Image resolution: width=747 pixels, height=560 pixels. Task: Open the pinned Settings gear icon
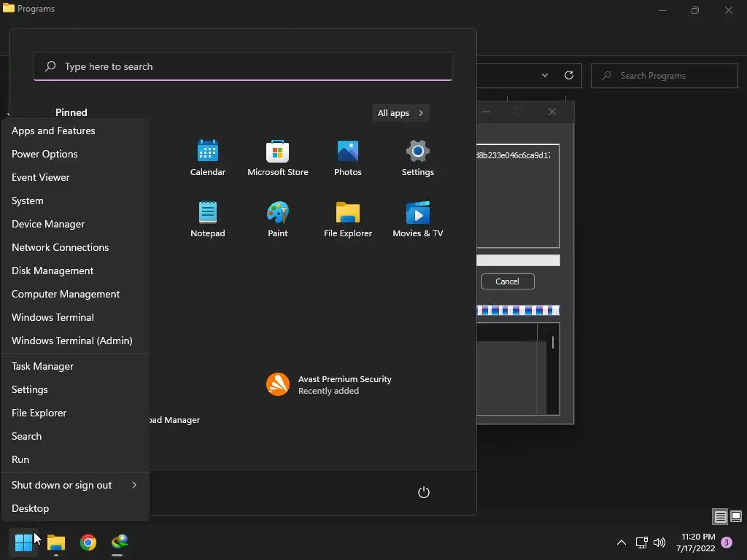[x=418, y=157]
